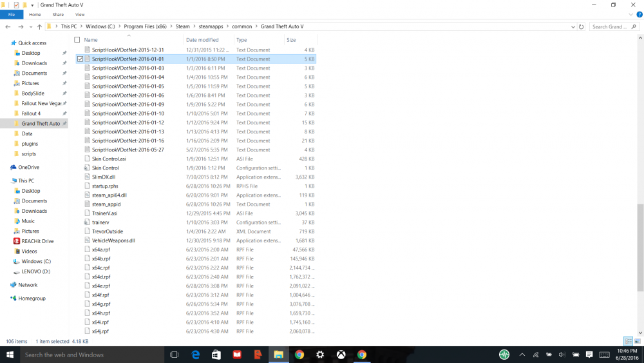Select the TrainerV.asi file icon
644x363 pixels.
tap(87, 213)
